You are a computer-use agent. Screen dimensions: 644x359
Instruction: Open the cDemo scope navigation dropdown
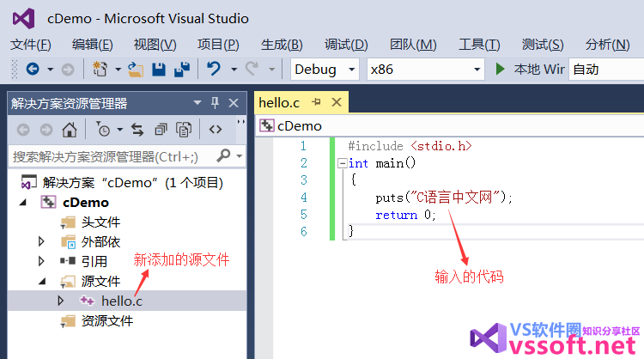(x=451, y=125)
